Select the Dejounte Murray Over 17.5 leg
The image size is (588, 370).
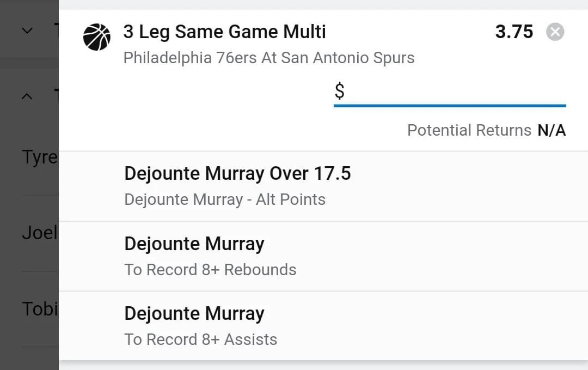pos(237,173)
